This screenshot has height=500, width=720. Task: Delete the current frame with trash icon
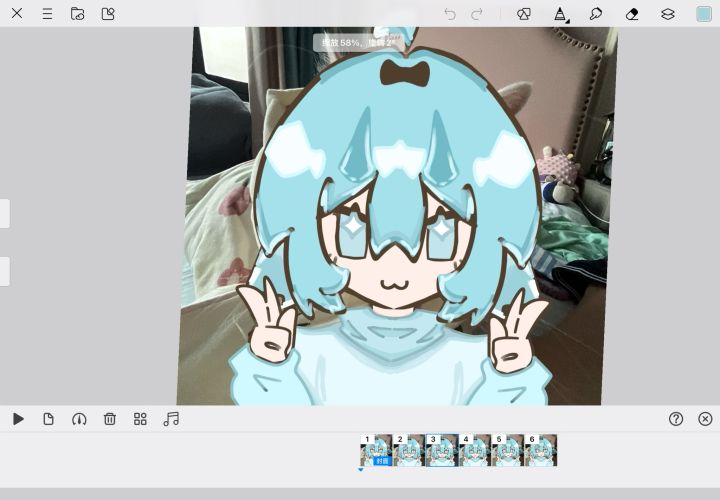click(x=110, y=419)
